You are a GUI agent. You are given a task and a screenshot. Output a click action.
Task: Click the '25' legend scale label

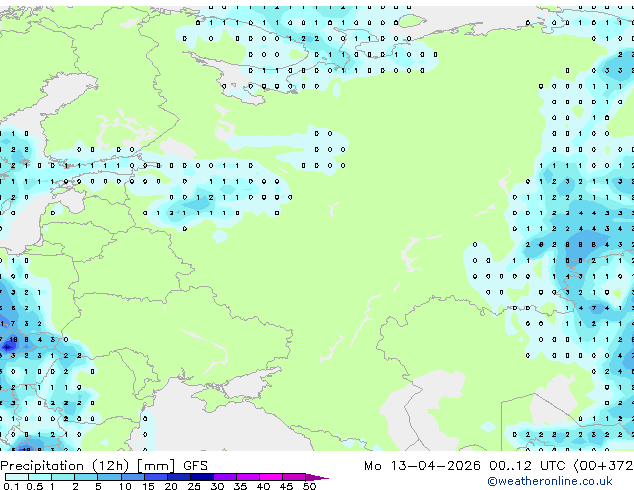coord(194,486)
